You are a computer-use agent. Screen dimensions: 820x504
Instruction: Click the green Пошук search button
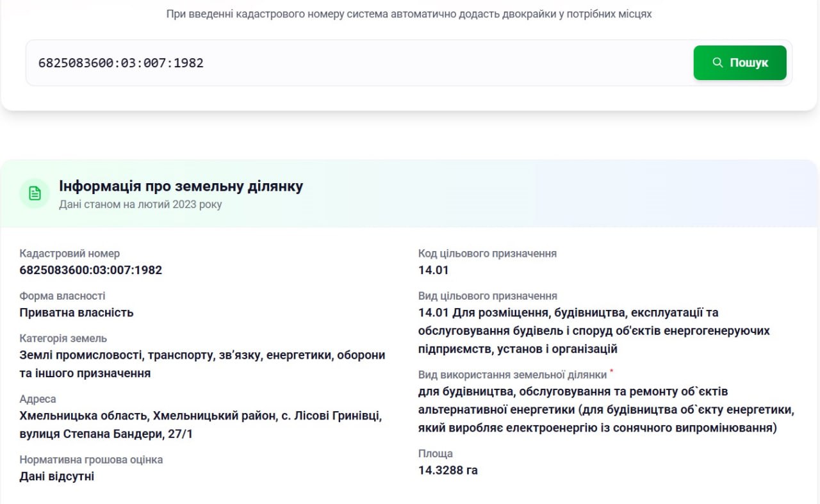(x=739, y=63)
